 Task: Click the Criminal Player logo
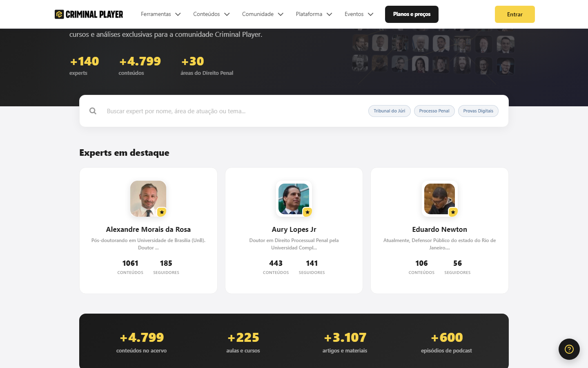[x=89, y=14]
